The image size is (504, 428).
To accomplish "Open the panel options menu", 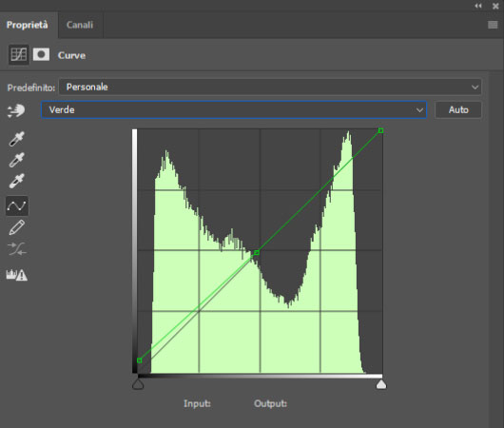I will pos(493,25).
